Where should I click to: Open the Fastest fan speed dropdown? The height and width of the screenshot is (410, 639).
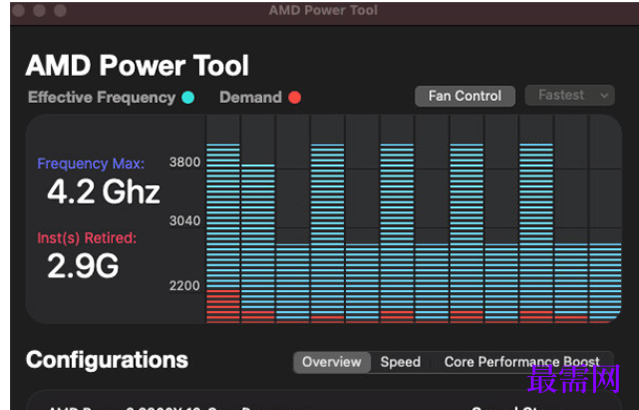click(569, 95)
